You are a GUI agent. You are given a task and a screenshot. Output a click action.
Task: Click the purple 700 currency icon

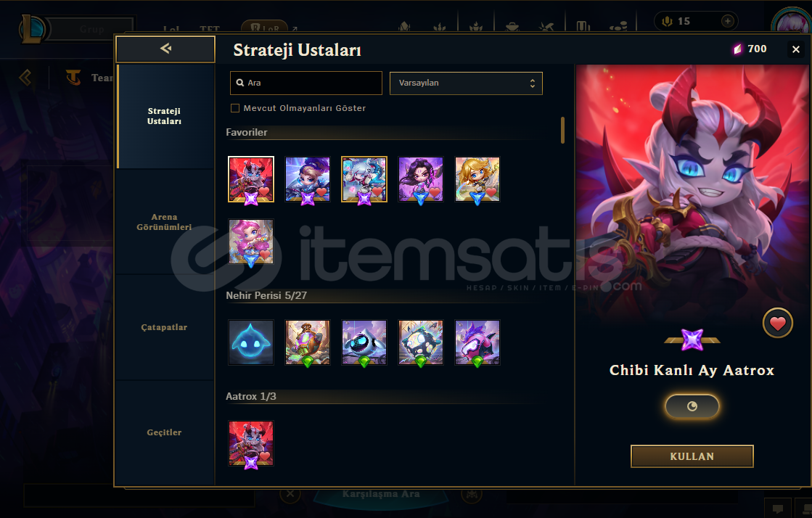click(737, 49)
